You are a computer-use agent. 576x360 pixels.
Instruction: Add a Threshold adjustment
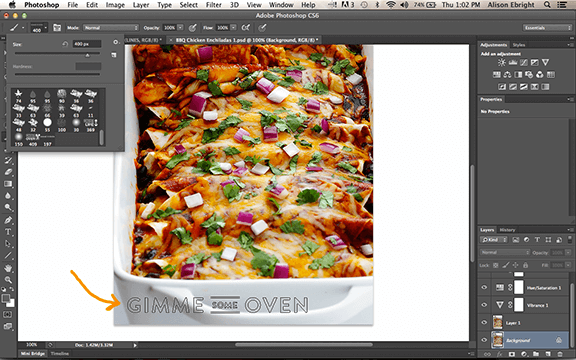pos(523,87)
